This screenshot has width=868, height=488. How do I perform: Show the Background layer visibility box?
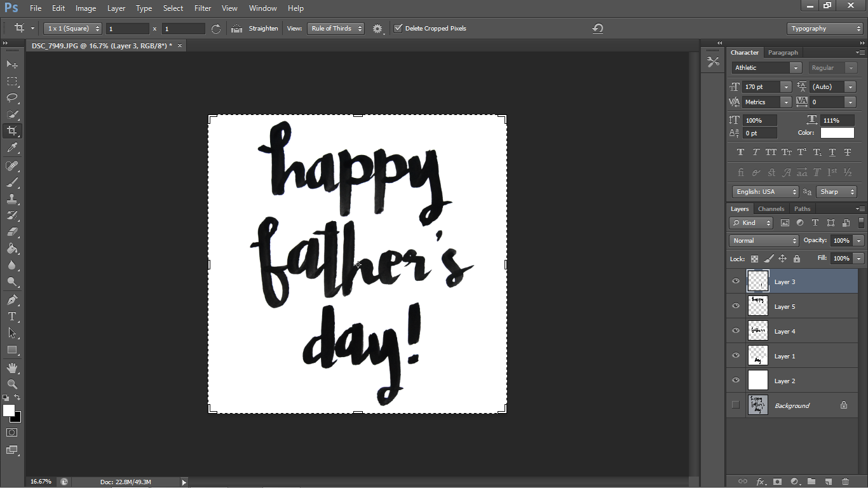736,405
